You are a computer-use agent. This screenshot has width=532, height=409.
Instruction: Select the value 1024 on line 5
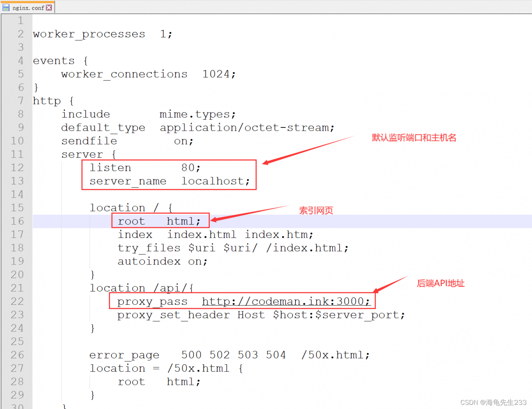pos(216,74)
